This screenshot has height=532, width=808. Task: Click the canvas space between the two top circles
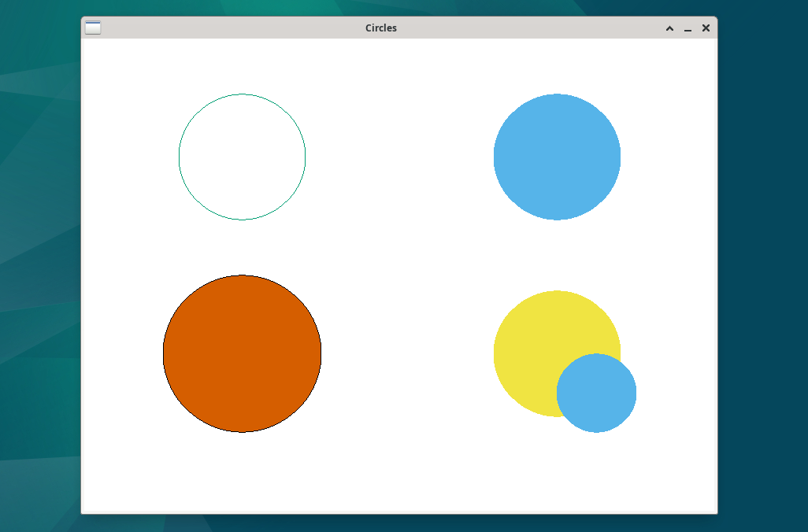tap(398, 156)
